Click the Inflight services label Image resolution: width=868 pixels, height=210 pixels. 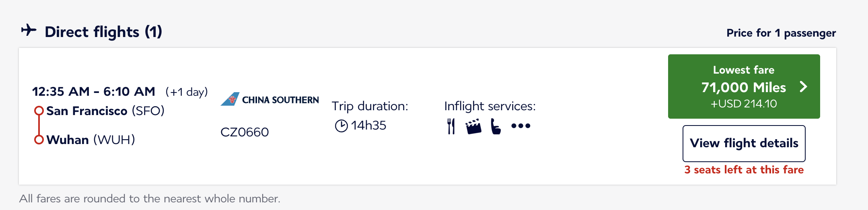[x=490, y=106]
